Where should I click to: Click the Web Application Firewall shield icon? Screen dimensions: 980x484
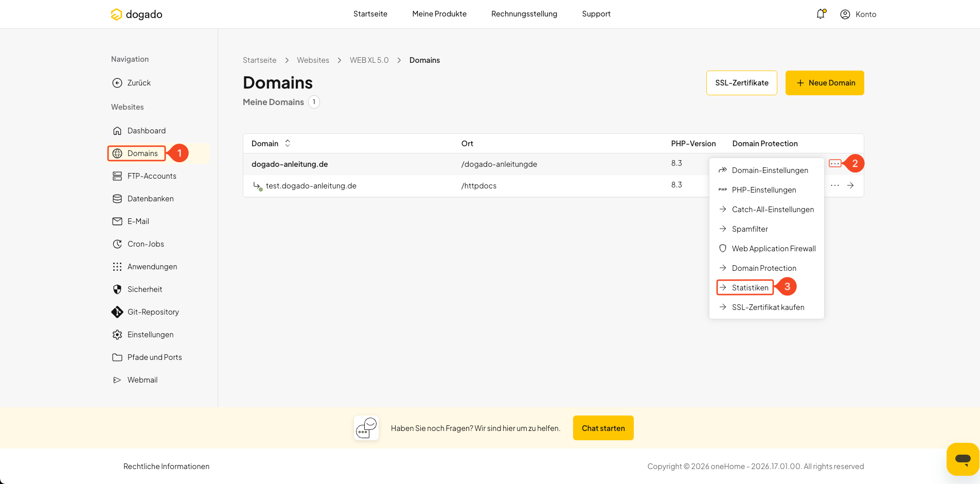723,248
